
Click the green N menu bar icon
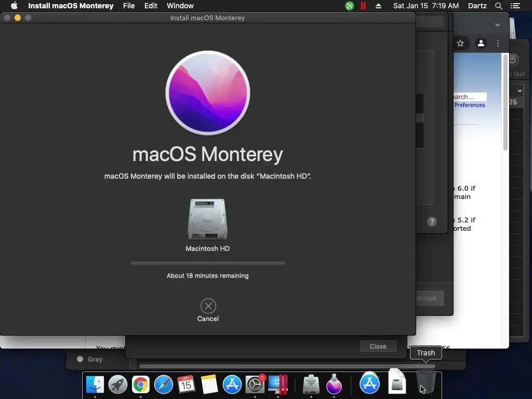pyautogui.click(x=349, y=6)
